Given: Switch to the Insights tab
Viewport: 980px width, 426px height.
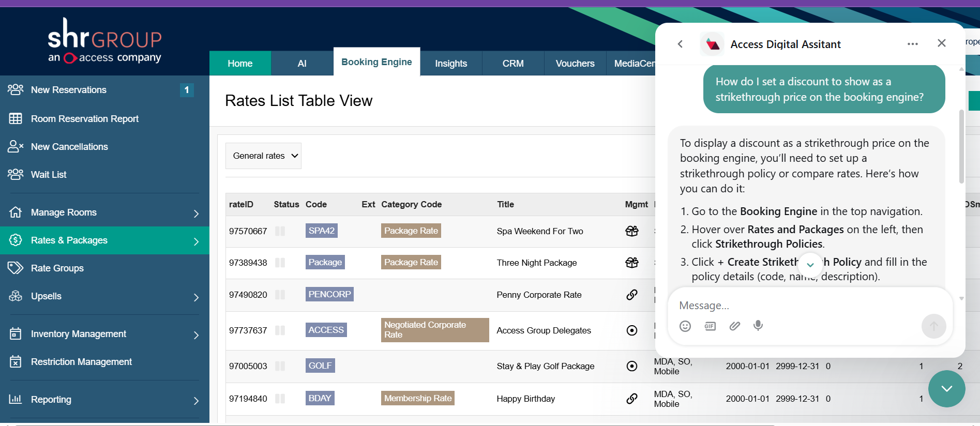Looking at the screenshot, I should 451,63.
